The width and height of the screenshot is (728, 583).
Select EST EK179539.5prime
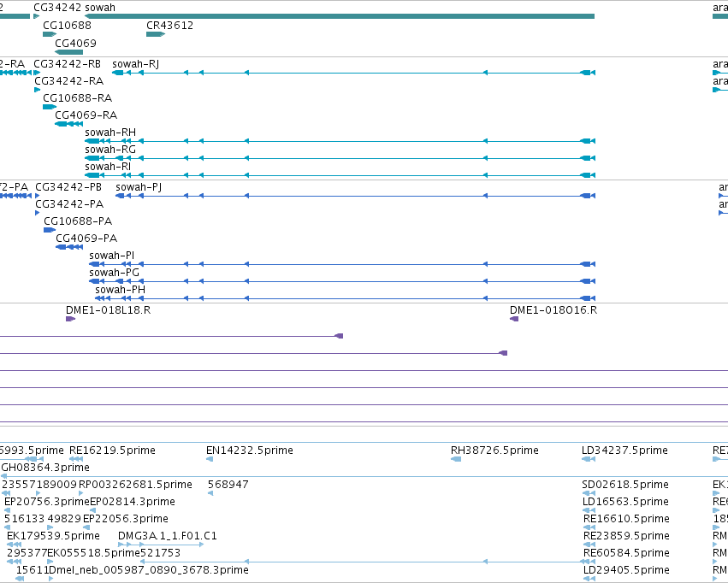click(53, 536)
